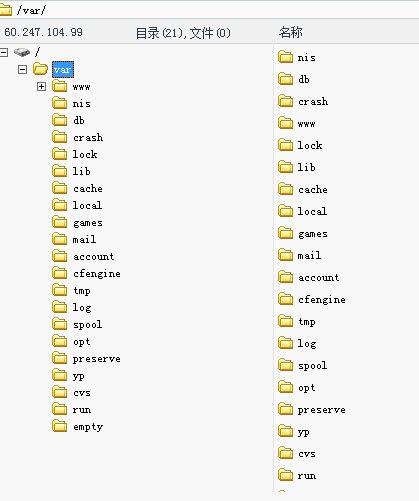Click the /var/ path address field
Image resolution: width=419 pixels, height=501 pixels.
(x=209, y=10)
